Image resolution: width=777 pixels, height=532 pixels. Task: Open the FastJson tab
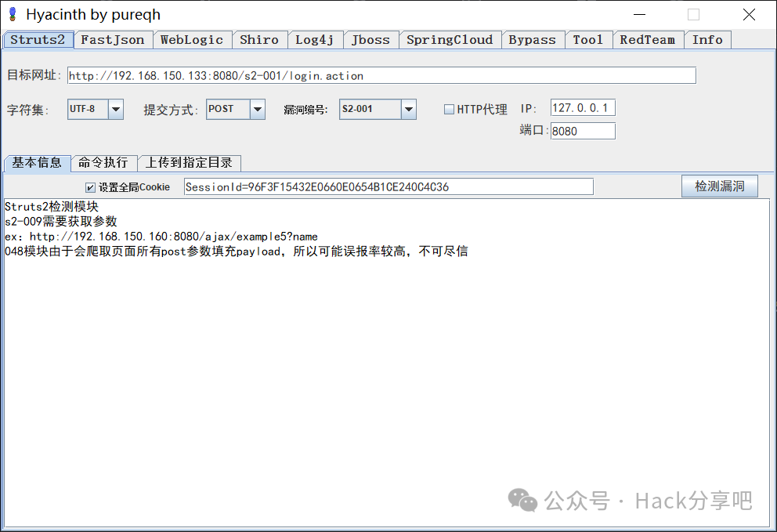pos(113,40)
